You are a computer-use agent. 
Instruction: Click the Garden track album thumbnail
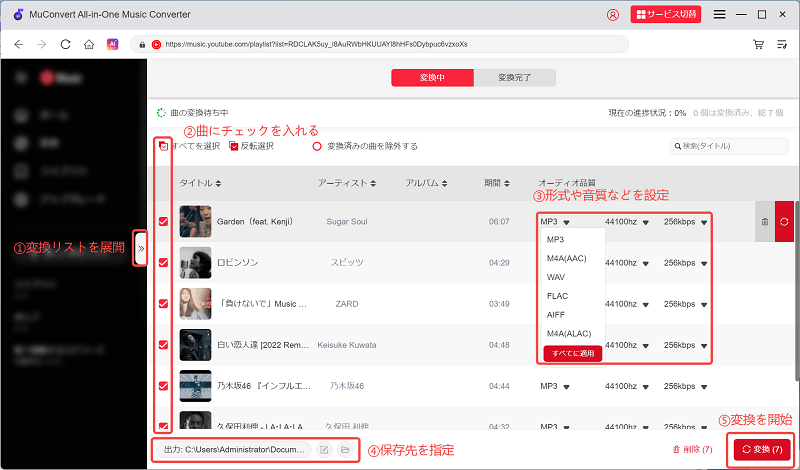[x=195, y=221]
